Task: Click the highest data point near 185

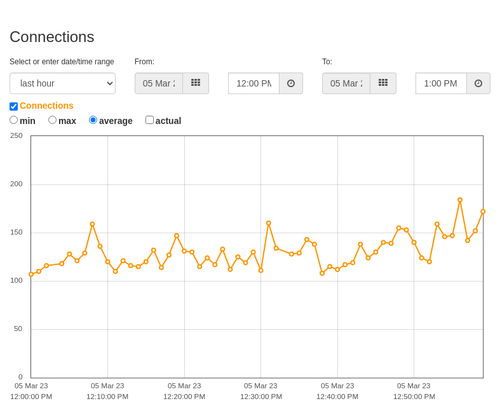Action: [x=460, y=200]
